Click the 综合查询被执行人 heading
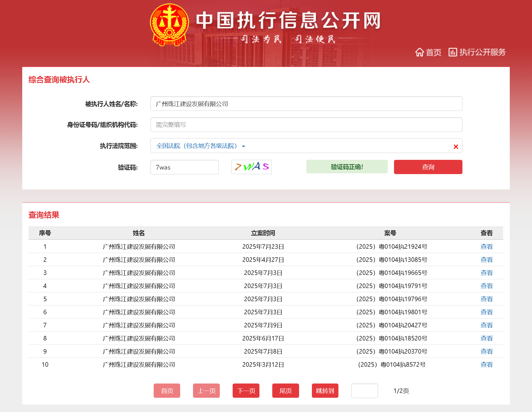 tap(59, 79)
